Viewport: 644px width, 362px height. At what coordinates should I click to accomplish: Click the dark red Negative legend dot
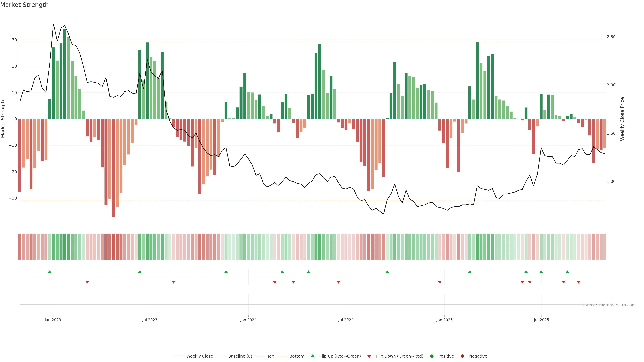[462, 356]
